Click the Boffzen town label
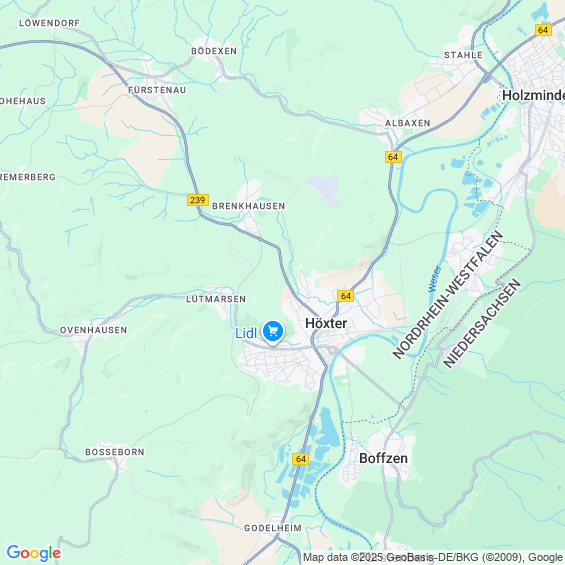Screen dimensions: 565x565 click(383, 458)
